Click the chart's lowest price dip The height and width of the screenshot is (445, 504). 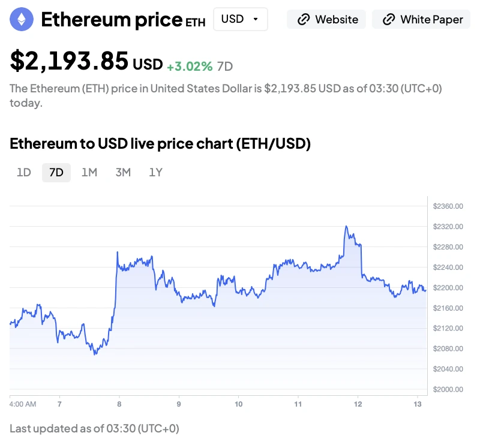(95, 354)
